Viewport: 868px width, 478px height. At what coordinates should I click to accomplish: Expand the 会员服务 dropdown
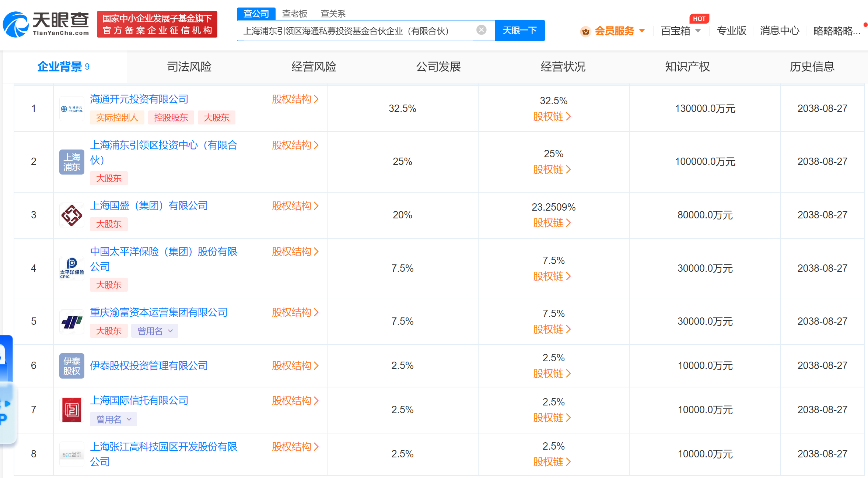pyautogui.click(x=642, y=31)
